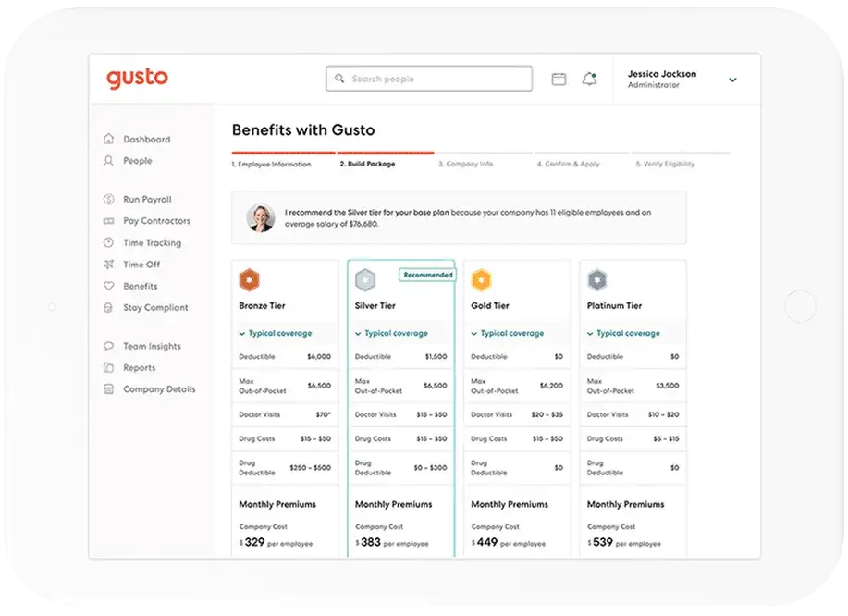Select step 2 Build Package

click(367, 164)
